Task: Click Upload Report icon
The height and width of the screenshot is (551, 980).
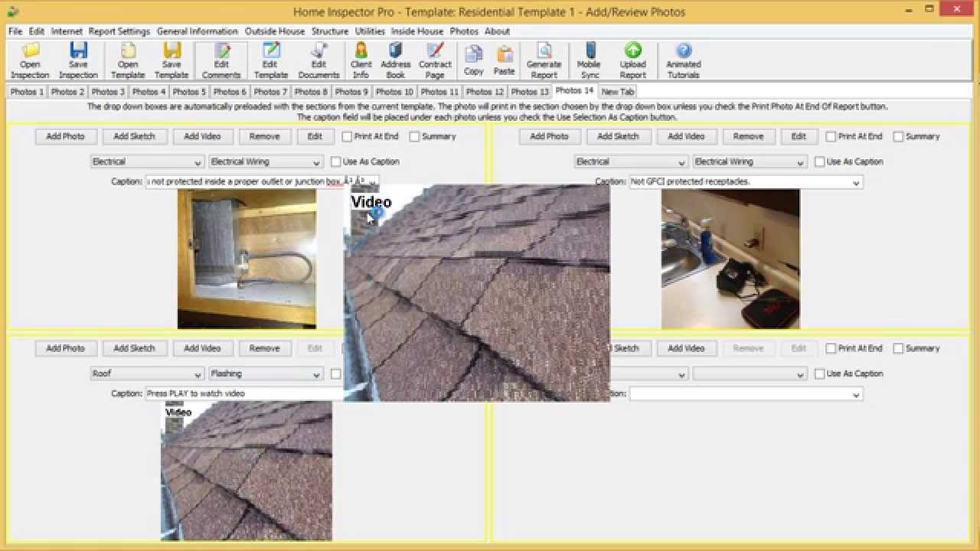Action: coord(632,60)
